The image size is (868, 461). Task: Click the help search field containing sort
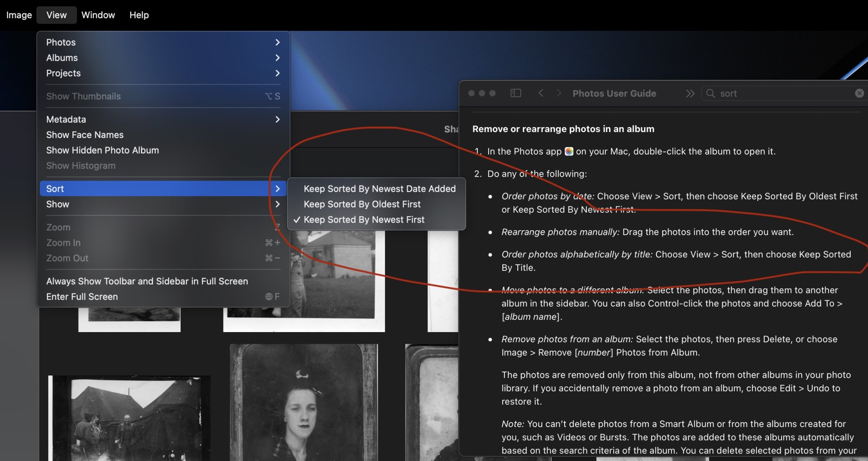pos(785,93)
